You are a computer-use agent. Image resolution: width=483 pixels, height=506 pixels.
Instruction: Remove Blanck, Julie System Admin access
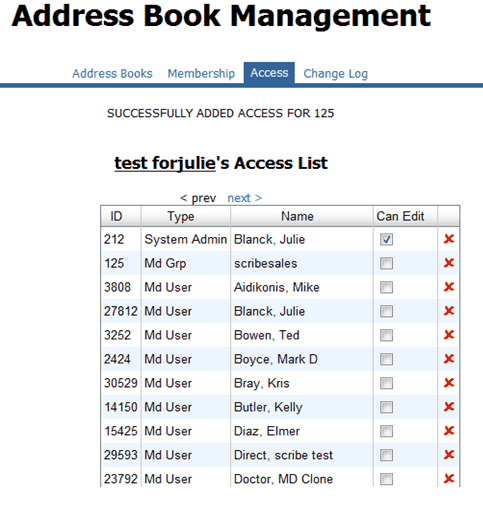click(449, 239)
